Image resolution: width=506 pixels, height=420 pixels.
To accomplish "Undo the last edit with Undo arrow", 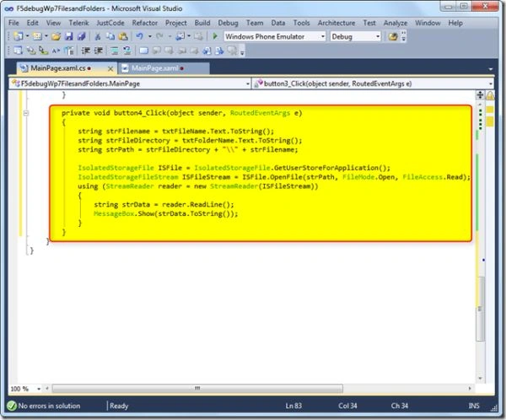I will 139,36.
